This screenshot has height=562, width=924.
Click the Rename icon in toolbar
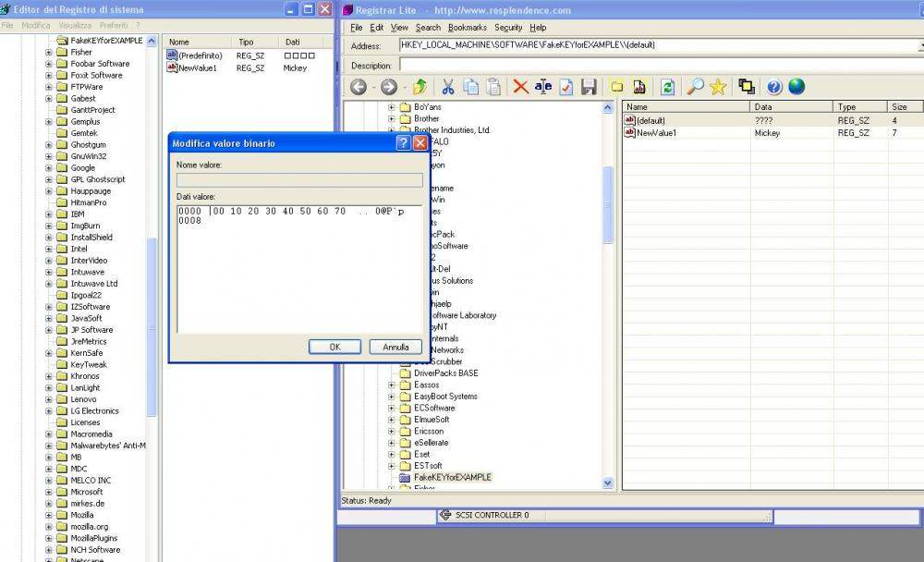pos(543,87)
